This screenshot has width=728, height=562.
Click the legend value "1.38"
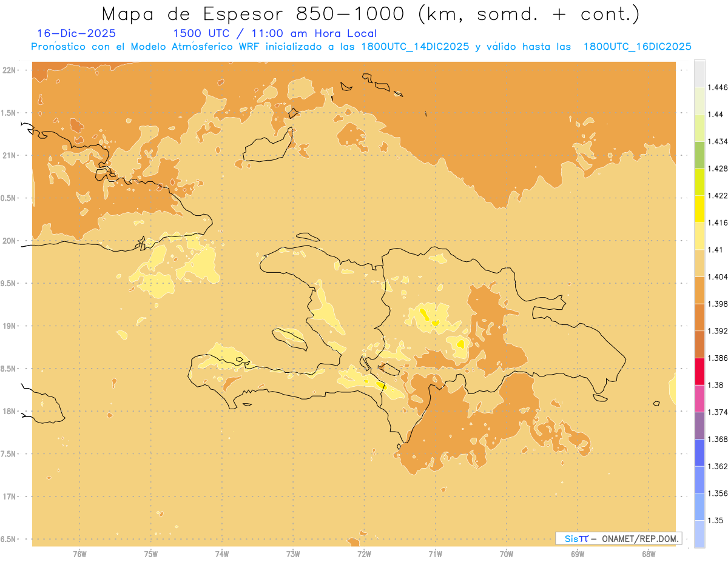716,385
